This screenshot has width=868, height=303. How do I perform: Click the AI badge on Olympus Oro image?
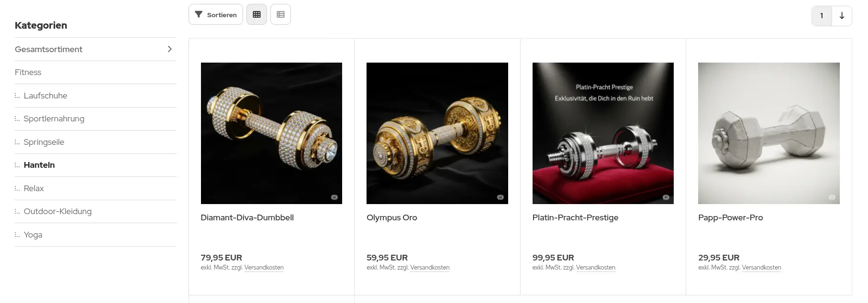[500, 197]
